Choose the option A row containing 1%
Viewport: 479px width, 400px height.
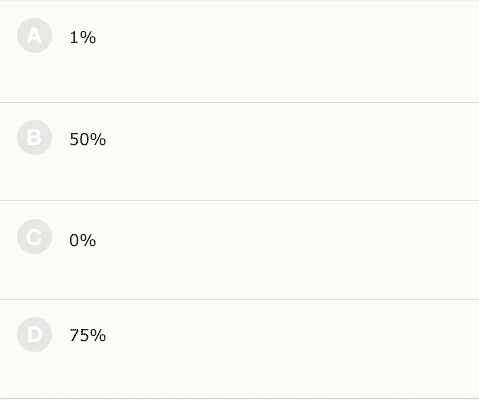pos(239,52)
